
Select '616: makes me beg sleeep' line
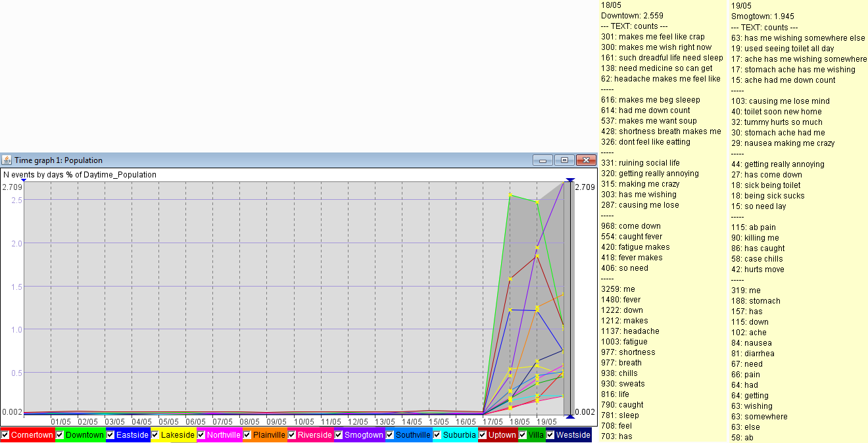tap(650, 100)
